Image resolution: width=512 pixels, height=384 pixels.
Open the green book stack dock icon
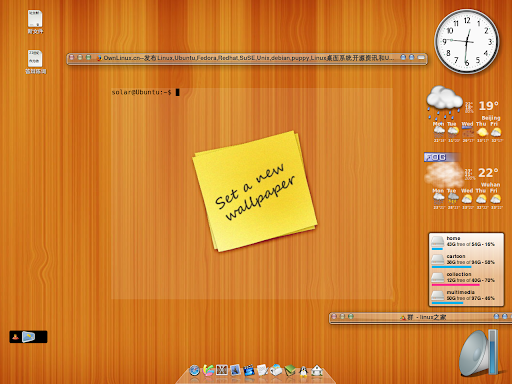(290, 370)
